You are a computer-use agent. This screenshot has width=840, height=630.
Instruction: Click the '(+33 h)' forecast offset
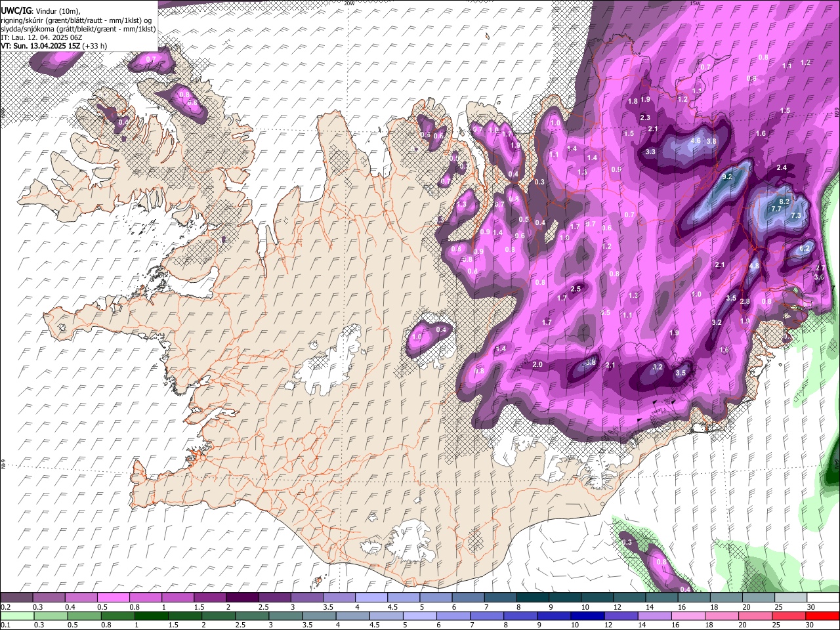click(94, 46)
